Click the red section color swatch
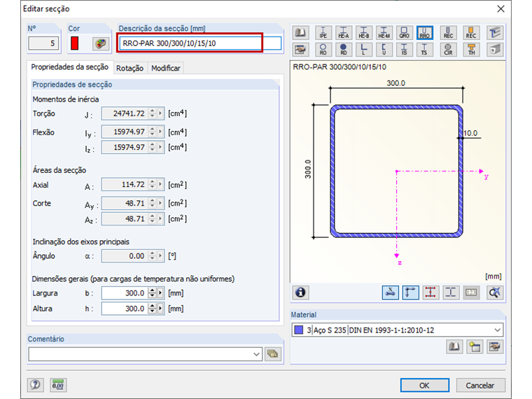 pyautogui.click(x=75, y=43)
